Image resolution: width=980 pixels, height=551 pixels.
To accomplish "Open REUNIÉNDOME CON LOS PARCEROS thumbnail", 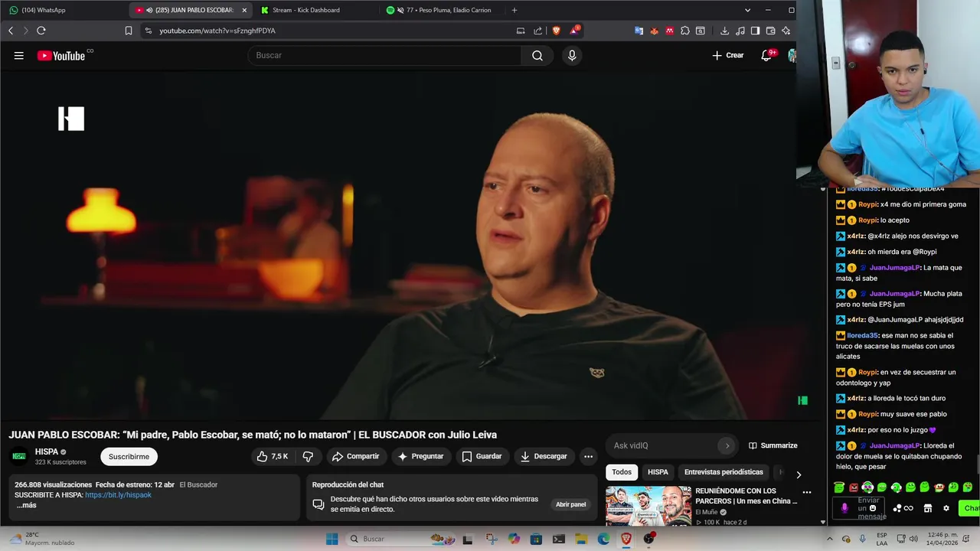I will (x=648, y=505).
